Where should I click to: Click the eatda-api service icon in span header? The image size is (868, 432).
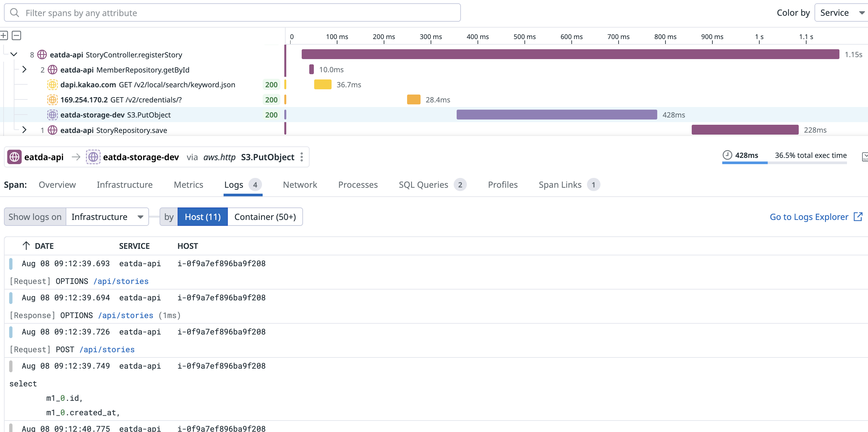tap(14, 157)
